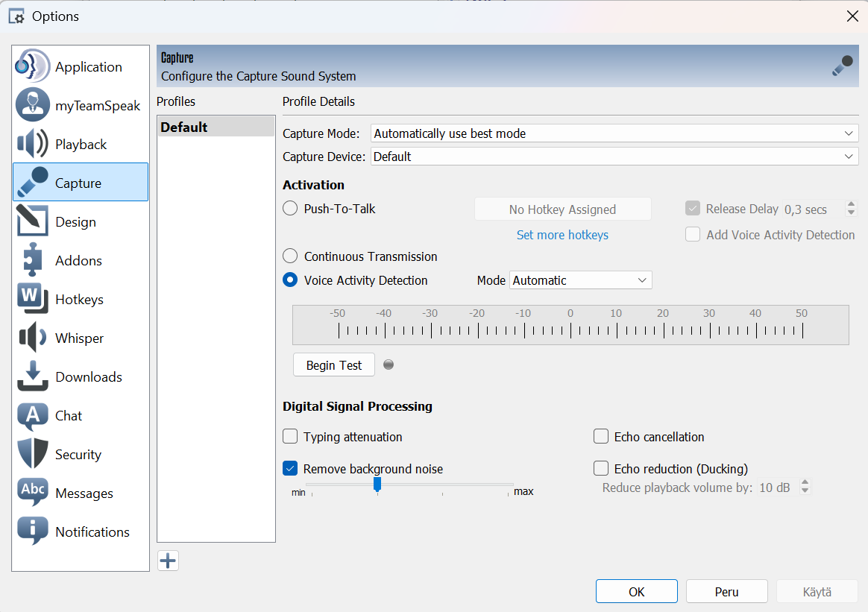868x612 pixels.
Task: Toggle the Release Delay checkbox
Action: pyautogui.click(x=693, y=209)
